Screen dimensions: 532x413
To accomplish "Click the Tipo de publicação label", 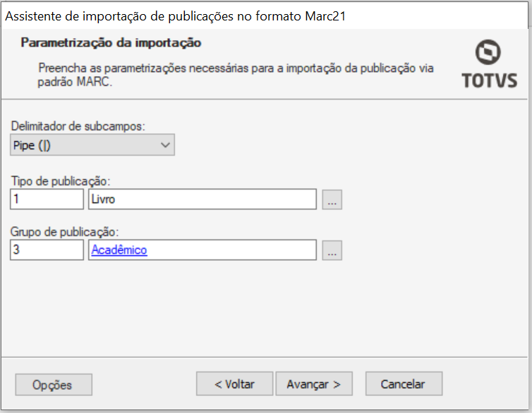I will point(61,181).
